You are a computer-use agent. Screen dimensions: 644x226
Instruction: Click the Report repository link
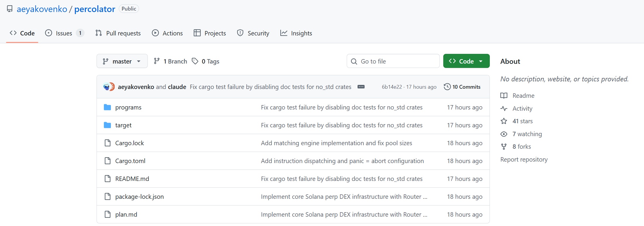click(x=524, y=160)
